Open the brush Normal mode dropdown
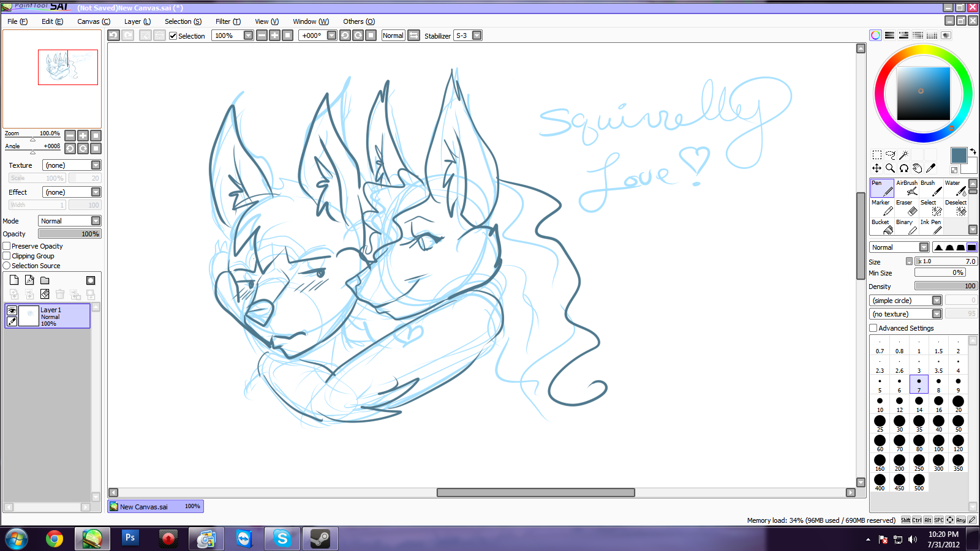The height and width of the screenshot is (551, 980). pos(899,247)
